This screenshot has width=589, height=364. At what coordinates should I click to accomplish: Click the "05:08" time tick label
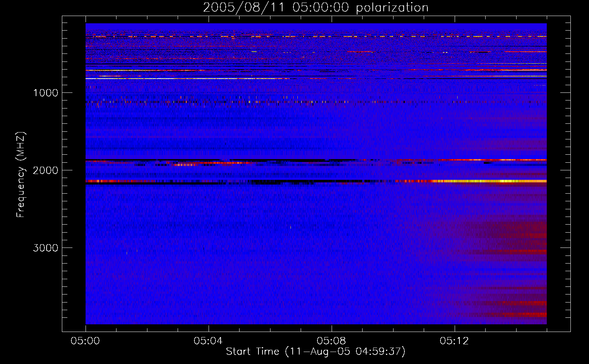331,341
